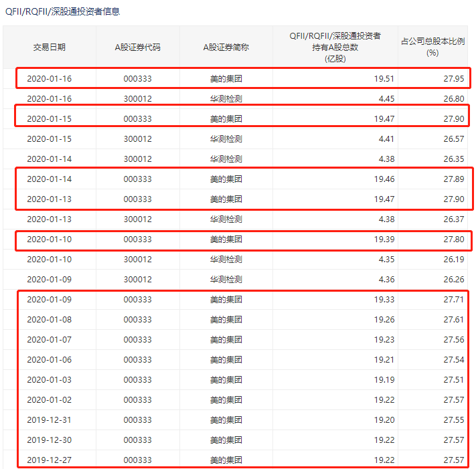Select date 2020-01-09 in the 华测检测 row
476x469 pixels.
point(49,280)
